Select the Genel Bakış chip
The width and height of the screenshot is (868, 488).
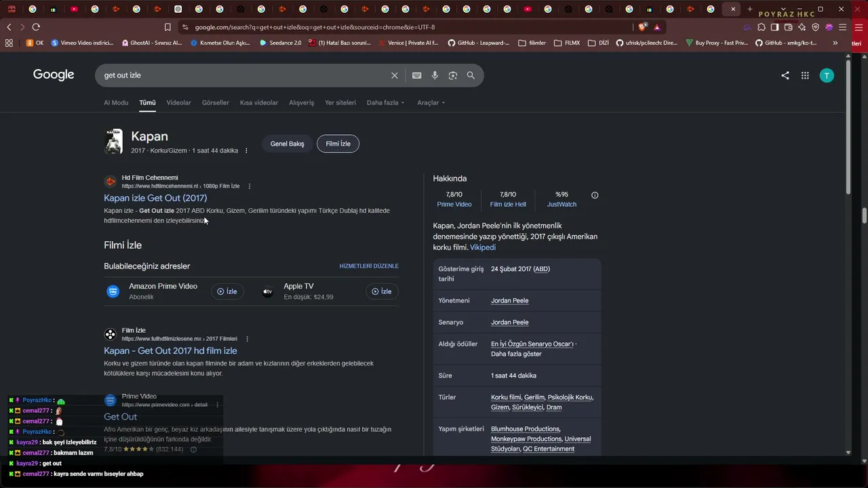pyautogui.click(x=288, y=144)
